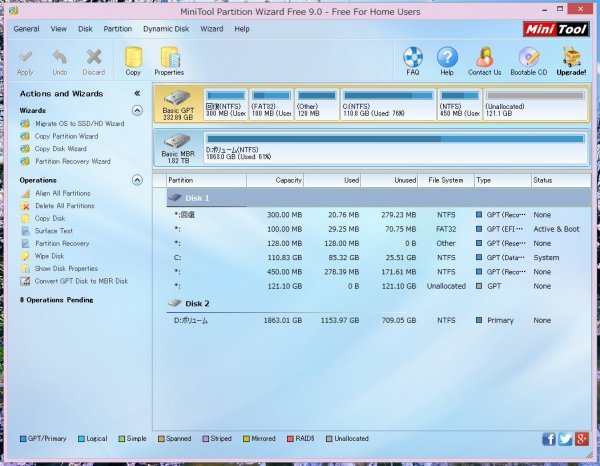Image resolution: width=600 pixels, height=466 pixels.
Task: Select the (NTFS) 450 MB partition block
Action: pos(459,104)
